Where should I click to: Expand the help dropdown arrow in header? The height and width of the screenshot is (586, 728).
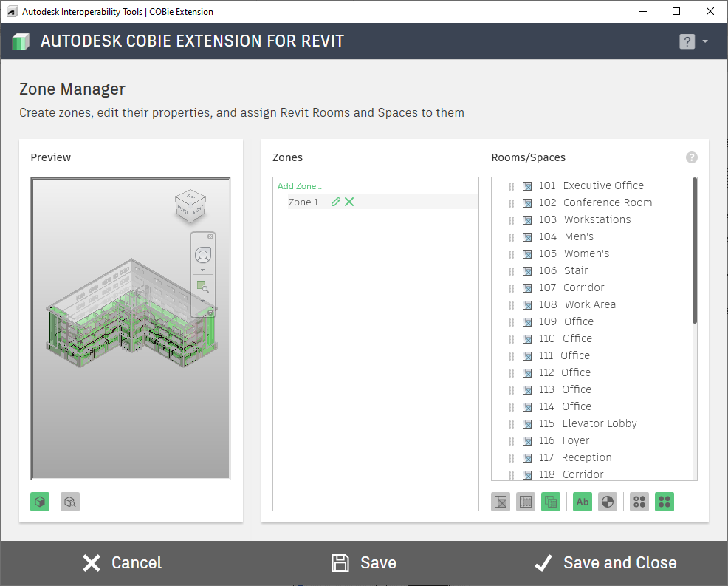tap(705, 41)
